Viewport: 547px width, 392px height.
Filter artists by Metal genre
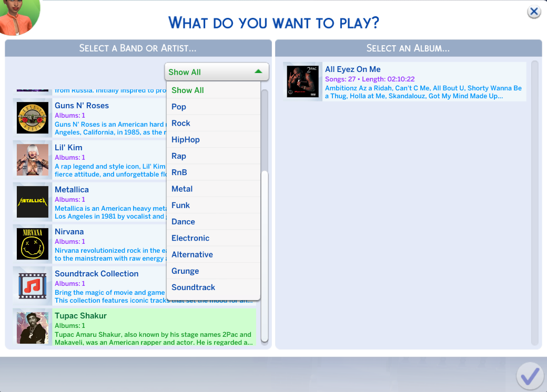click(x=214, y=189)
